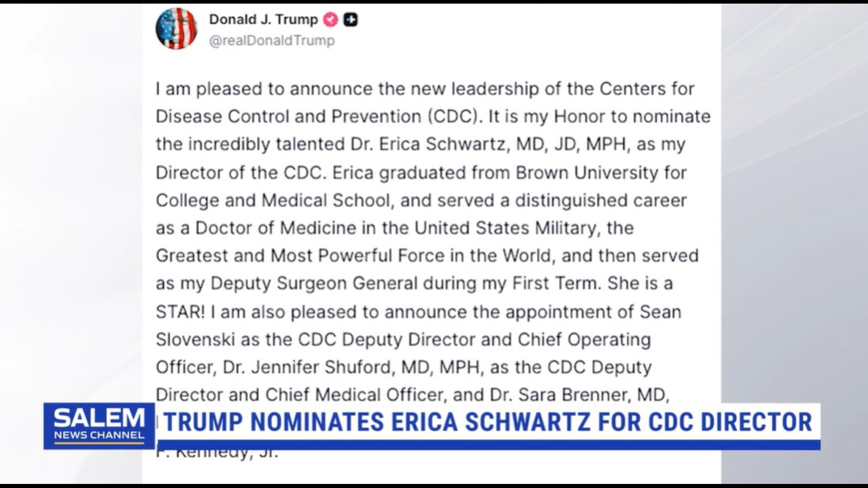The width and height of the screenshot is (868, 488).
Task: Click 'Chief Operating' text in the post
Action: coord(584,339)
